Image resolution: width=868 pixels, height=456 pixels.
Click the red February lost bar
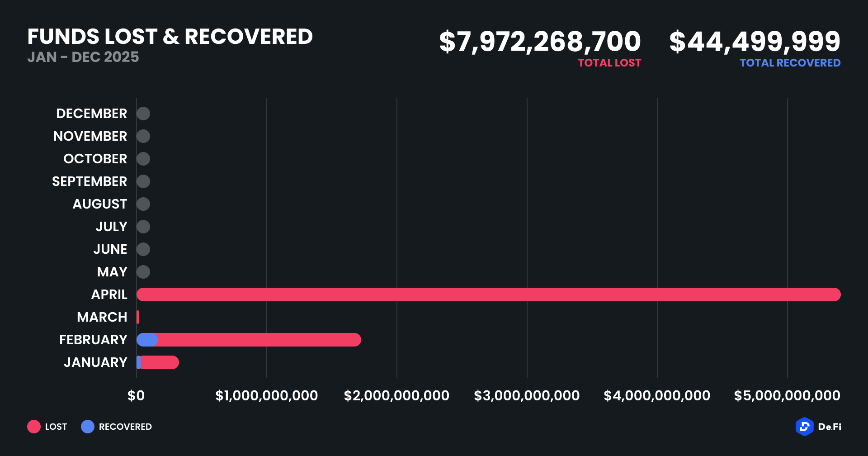pos(259,340)
